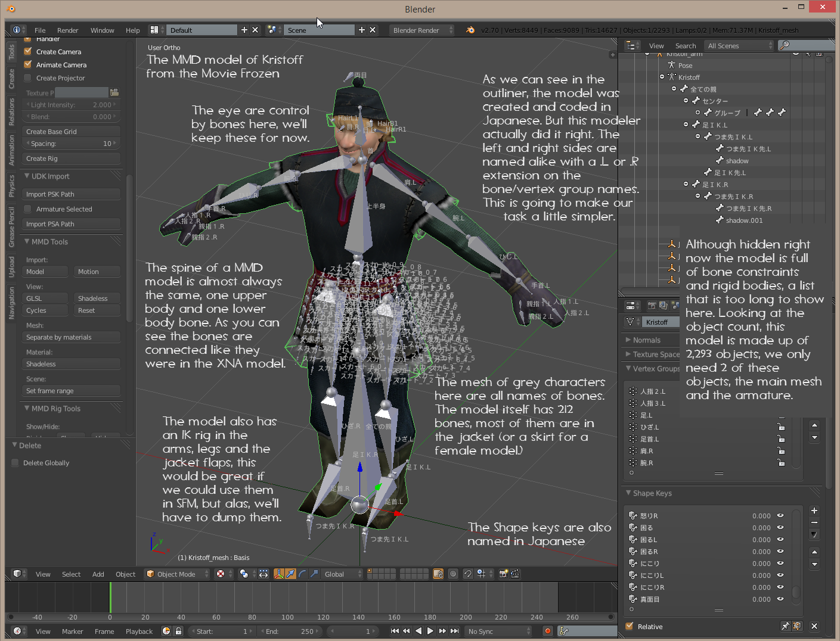The height and width of the screenshot is (641, 840).
Task: Click the GLSL view button
Action: point(45,298)
